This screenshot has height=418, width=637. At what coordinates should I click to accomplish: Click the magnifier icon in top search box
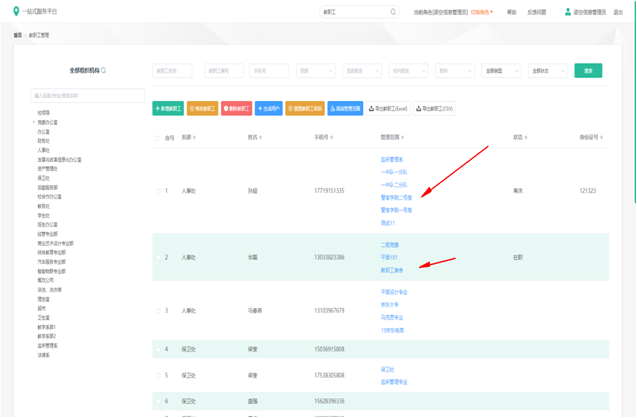point(392,12)
